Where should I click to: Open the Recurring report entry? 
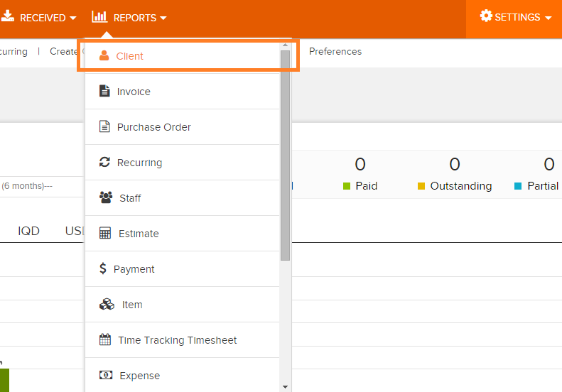[183, 163]
